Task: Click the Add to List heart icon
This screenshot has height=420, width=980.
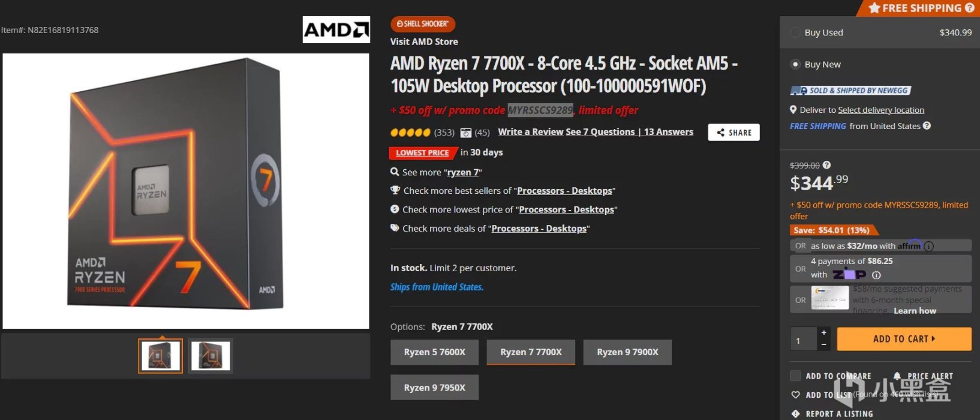Action: [x=796, y=395]
